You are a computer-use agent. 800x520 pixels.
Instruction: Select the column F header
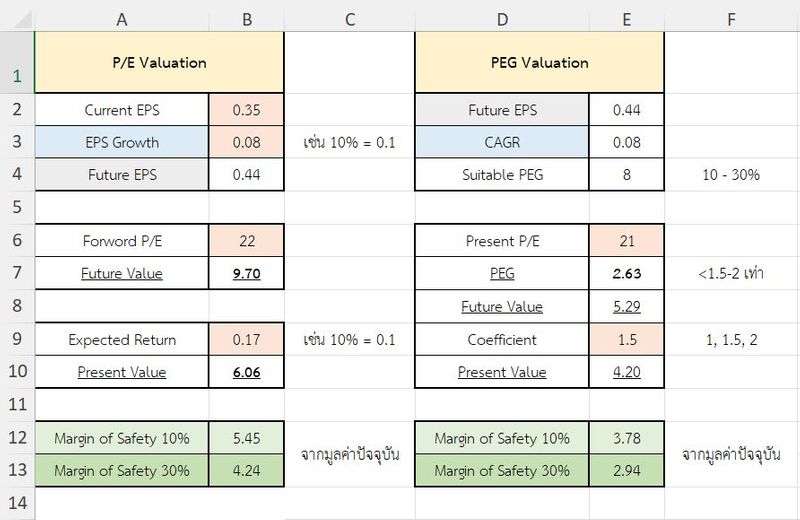732,17
